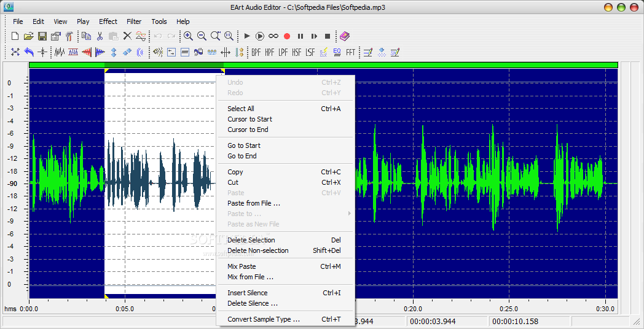Open an audio file with folder icon
Screen dimensions: 644x329
[28, 36]
